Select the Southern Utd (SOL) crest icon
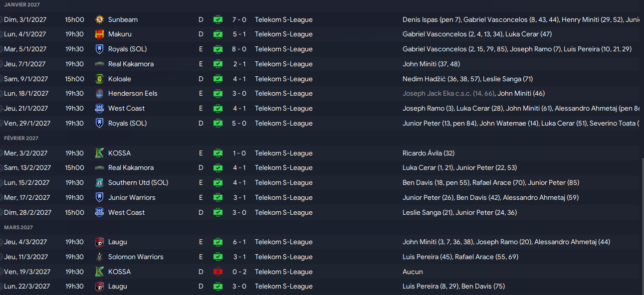This screenshot has height=295, width=644. (99, 183)
